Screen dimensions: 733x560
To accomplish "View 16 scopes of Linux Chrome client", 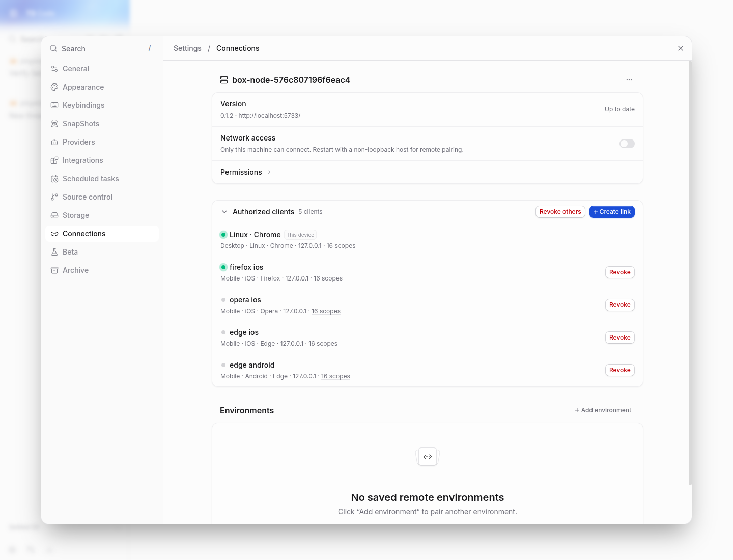I will pos(341,246).
